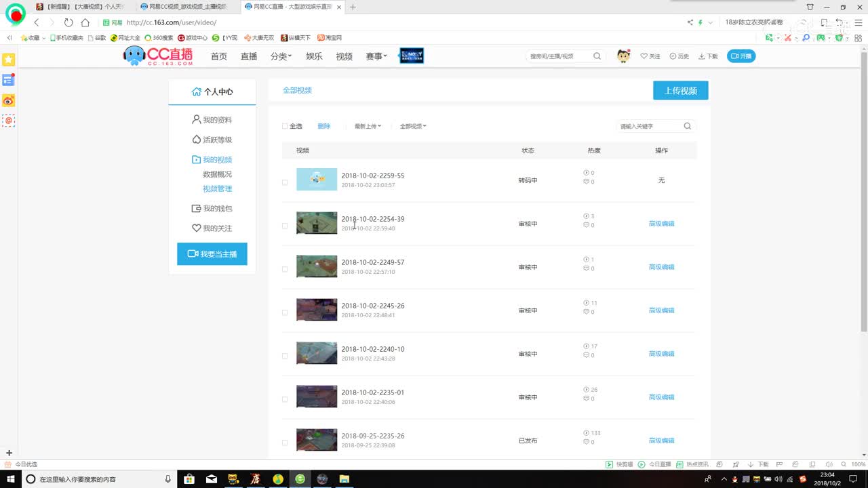Open 我的钱包 in the sidebar
Image resolution: width=868 pixels, height=488 pixels.
click(212, 209)
